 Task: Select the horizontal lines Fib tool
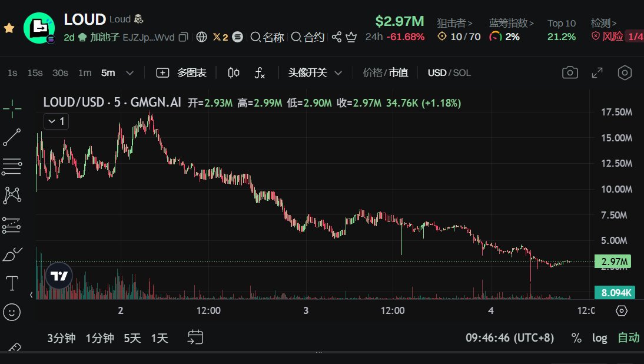pyautogui.click(x=12, y=166)
